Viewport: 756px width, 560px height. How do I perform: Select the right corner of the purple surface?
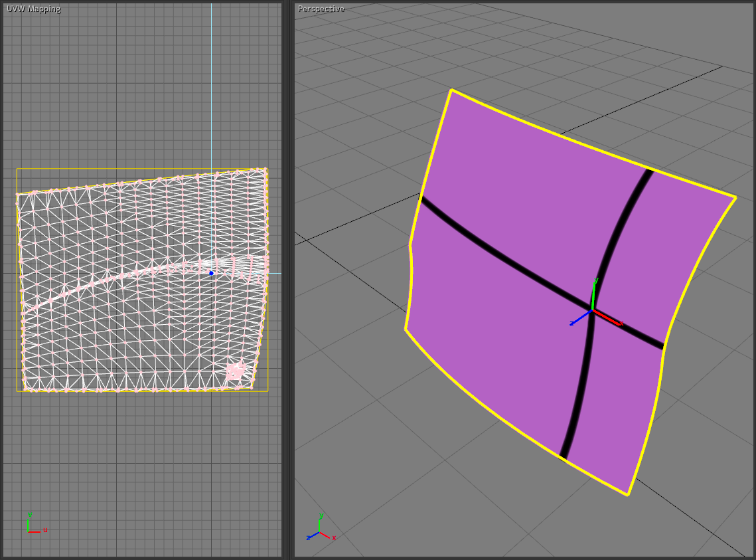(x=735, y=197)
